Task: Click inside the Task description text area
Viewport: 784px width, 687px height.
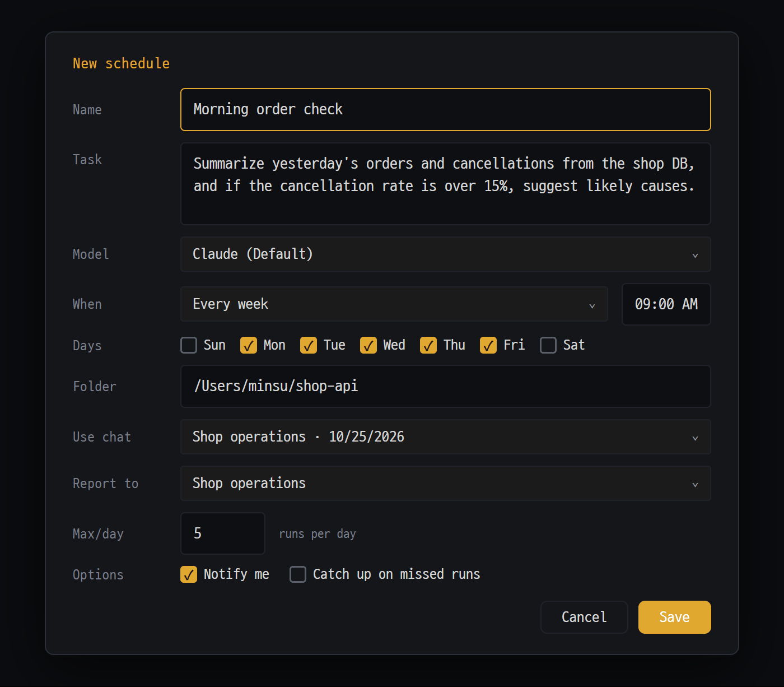Action: [x=445, y=184]
